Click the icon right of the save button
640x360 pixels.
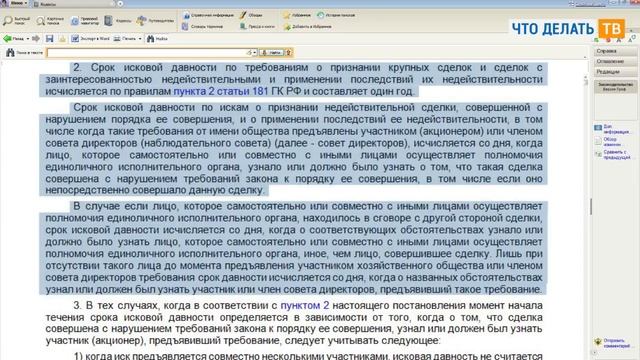coord(62,38)
